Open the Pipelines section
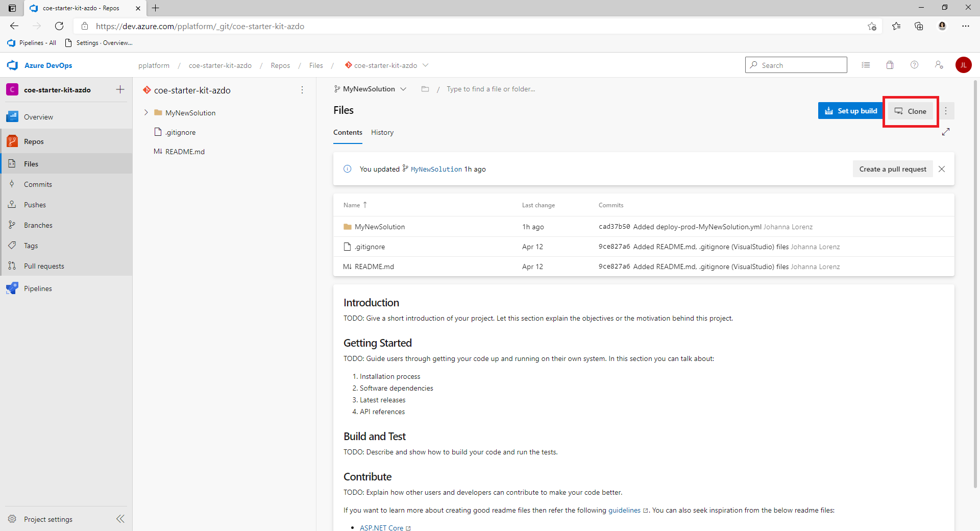Viewport: 980px width, 531px height. [x=38, y=288]
